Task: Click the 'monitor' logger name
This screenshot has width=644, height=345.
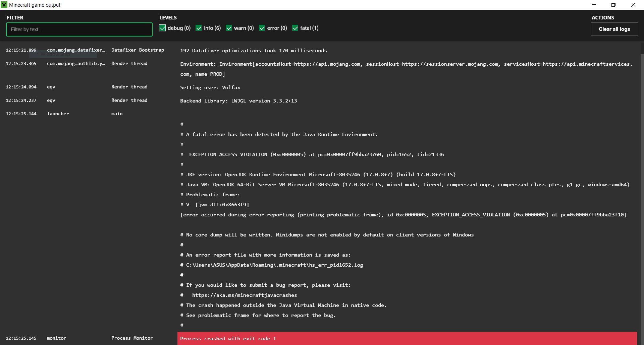Action: click(57, 338)
